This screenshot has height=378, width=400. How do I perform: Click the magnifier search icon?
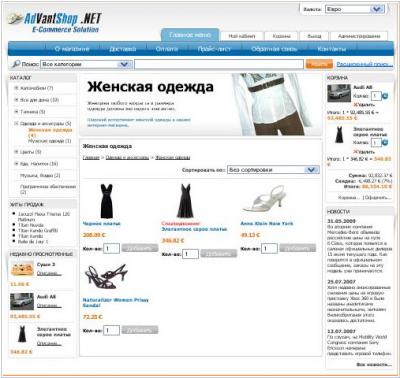[16, 64]
